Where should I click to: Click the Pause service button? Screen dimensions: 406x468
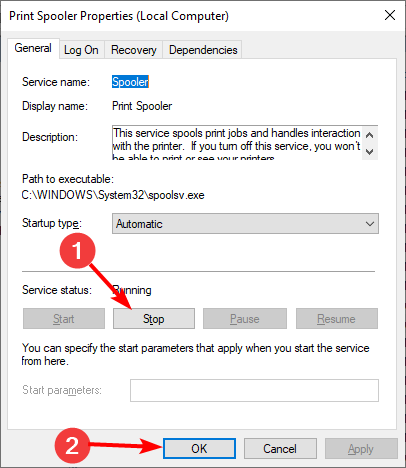pos(245,319)
